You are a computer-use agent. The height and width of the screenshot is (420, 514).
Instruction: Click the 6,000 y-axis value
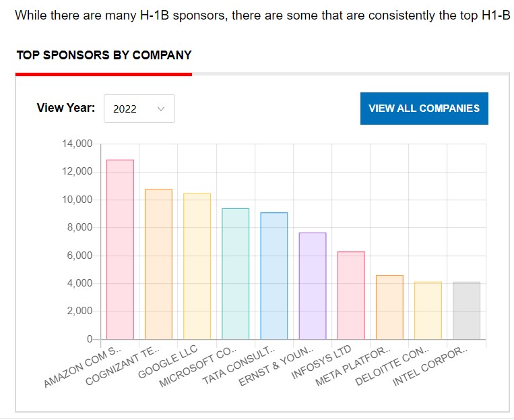[x=79, y=256]
